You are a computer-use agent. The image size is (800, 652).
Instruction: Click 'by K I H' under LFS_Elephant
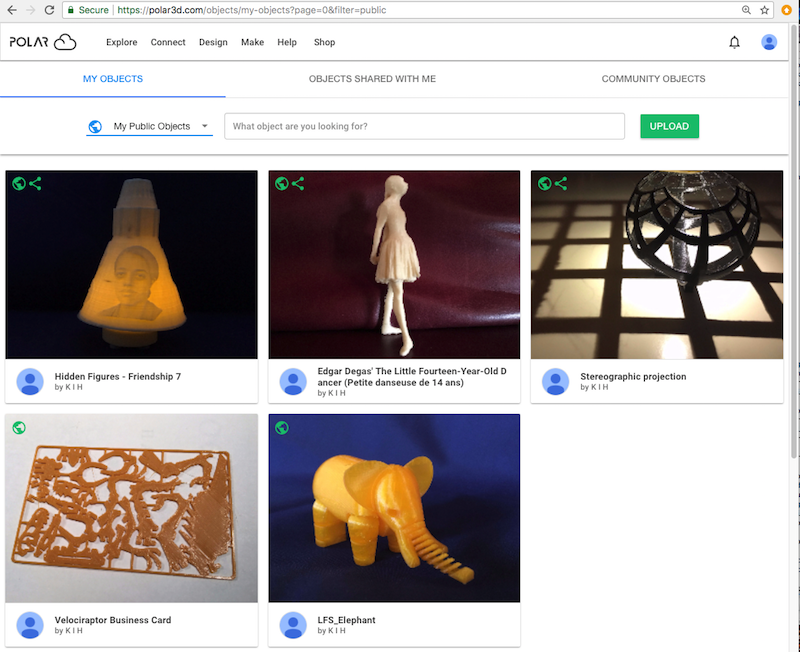point(331,631)
